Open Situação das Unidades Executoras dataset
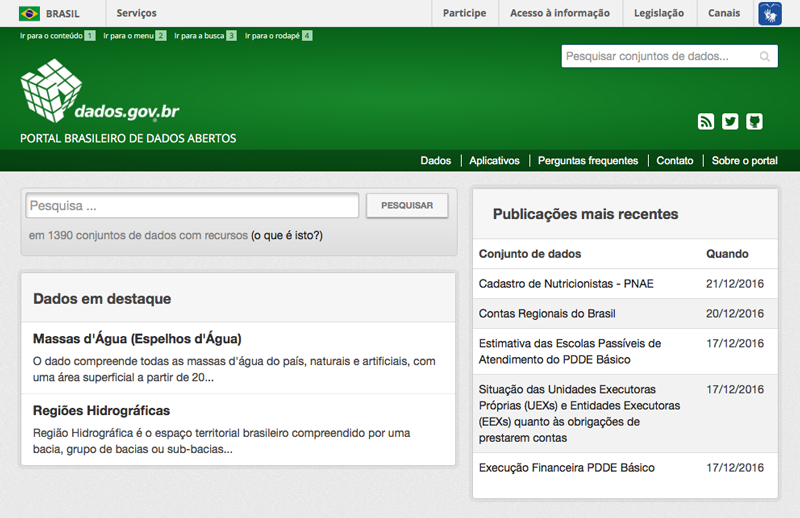This screenshot has height=518, width=800. tap(579, 413)
